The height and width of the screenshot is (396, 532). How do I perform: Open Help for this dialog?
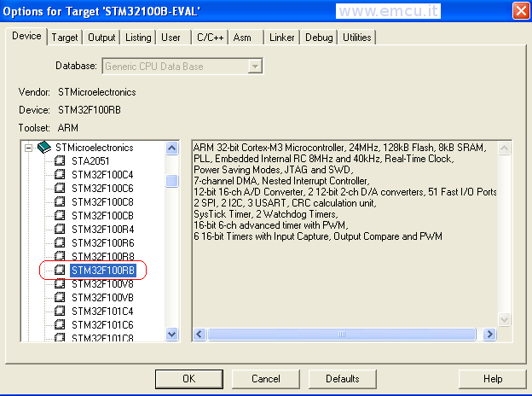pyautogui.click(x=492, y=379)
